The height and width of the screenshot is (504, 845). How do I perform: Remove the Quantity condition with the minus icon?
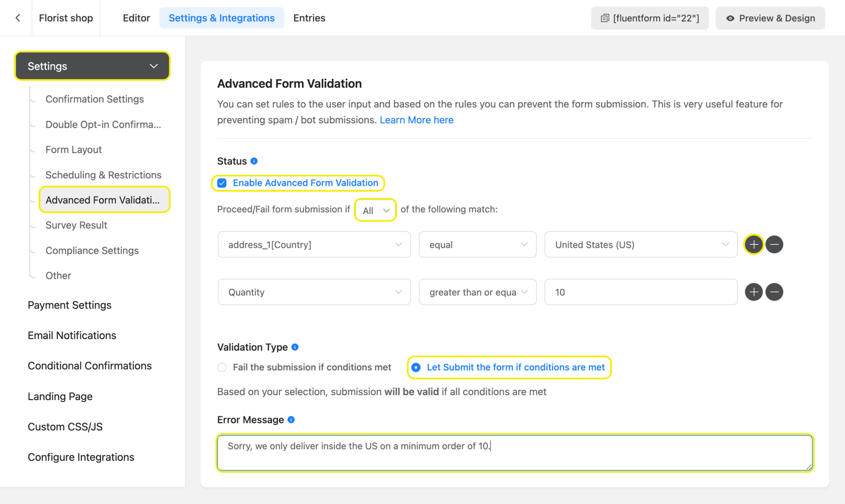click(774, 292)
